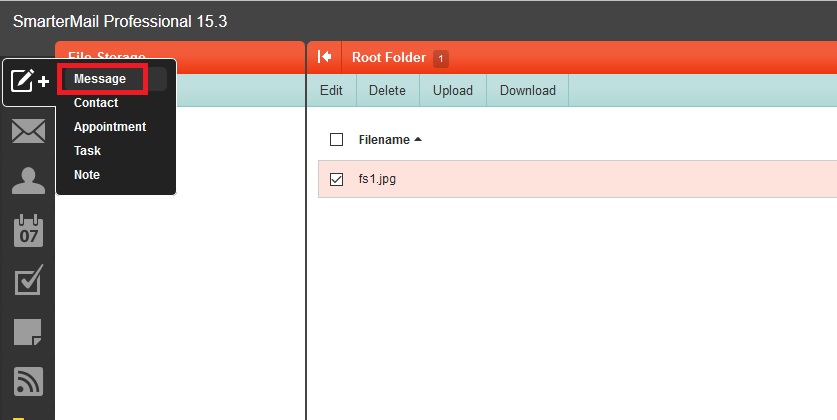Open the Calendar icon showing 07
The height and width of the screenshot is (420, 837).
[28, 231]
